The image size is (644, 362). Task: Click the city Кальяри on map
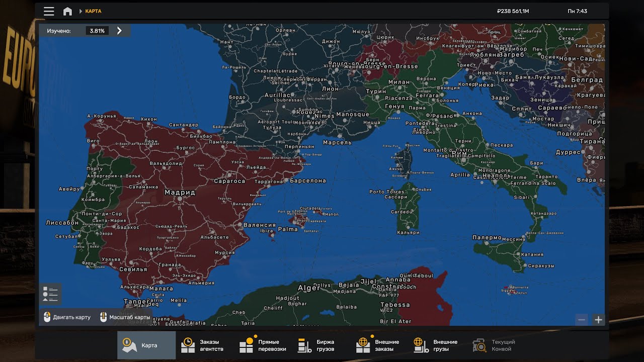click(408, 232)
